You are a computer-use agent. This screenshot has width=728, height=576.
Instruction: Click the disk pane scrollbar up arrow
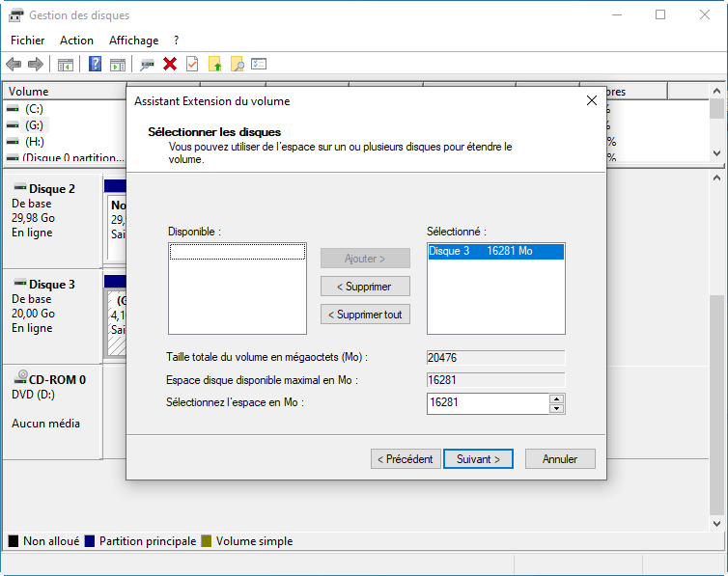(716, 178)
